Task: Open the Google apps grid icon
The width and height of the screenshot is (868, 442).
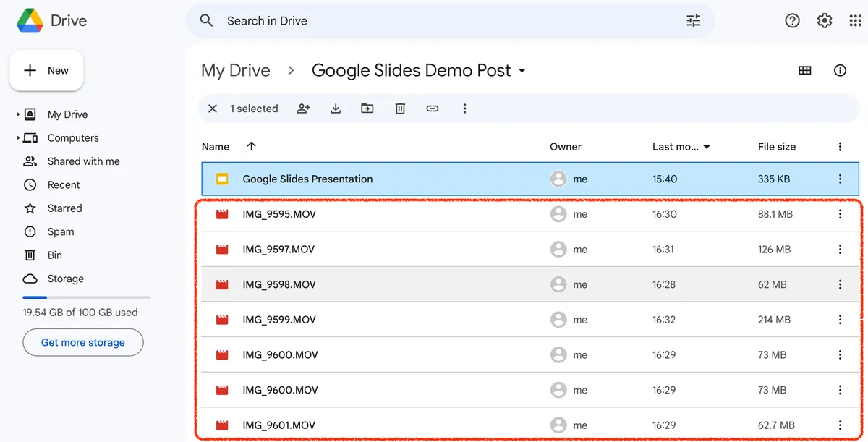Action: [855, 21]
